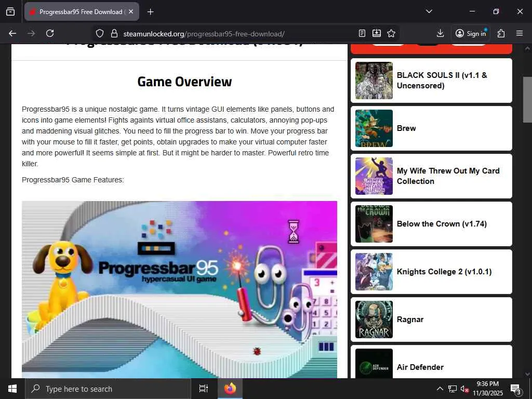Open BLACK SOULS II (v1.1 & Uncensored) link
This screenshot has width=532, height=399.
coord(442,81)
